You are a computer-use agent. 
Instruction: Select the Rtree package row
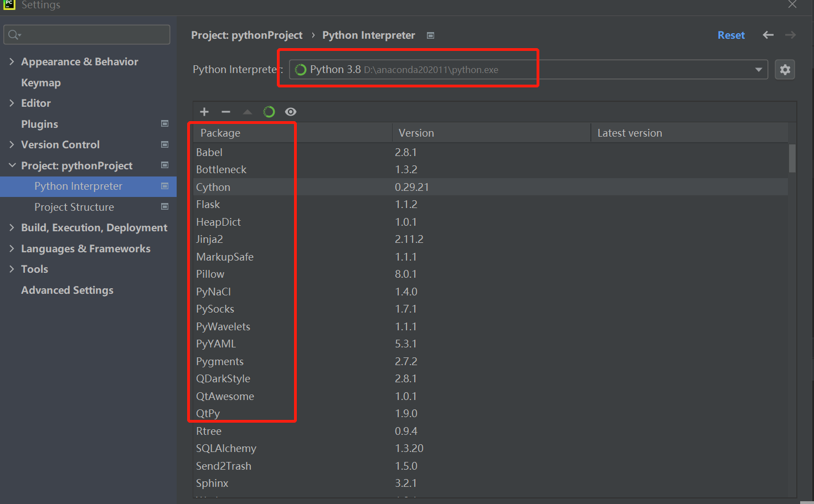(x=491, y=431)
